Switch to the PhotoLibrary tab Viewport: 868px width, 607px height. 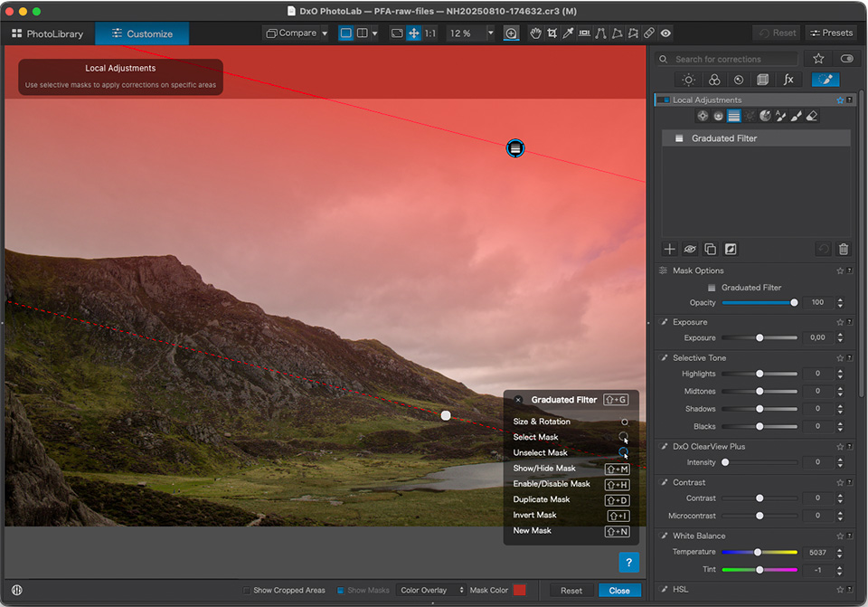tap(47, 33)
